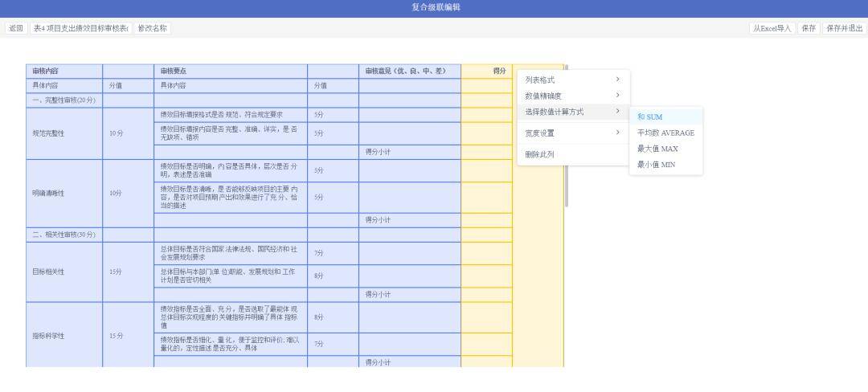The image size is (868, 392).
Task: Click cell starting 绩效目标是否清晰，是否能够反映
Action: click(231, 198)
